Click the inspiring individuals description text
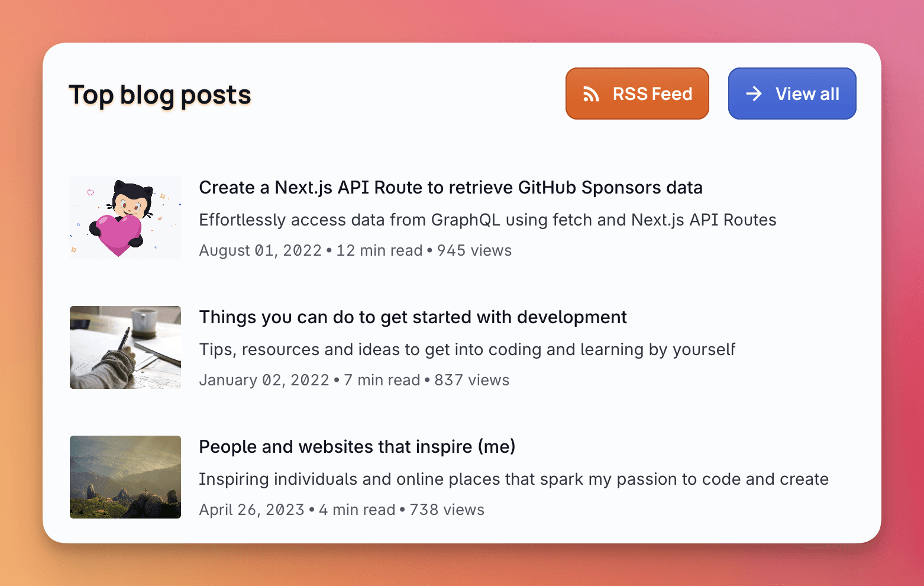 coord(513,479)
